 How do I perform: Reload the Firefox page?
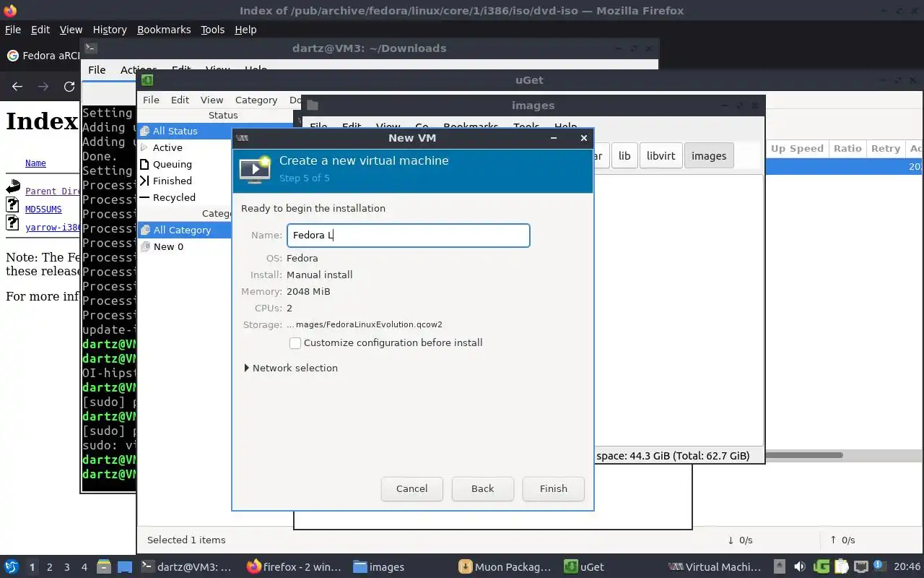point(69,86)
